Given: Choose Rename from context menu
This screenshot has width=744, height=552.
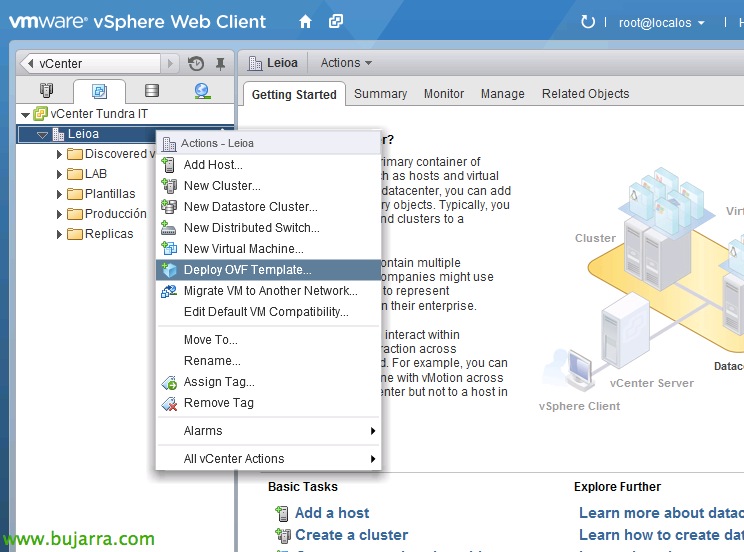Looking at the screenshot, I should (268, 360).
